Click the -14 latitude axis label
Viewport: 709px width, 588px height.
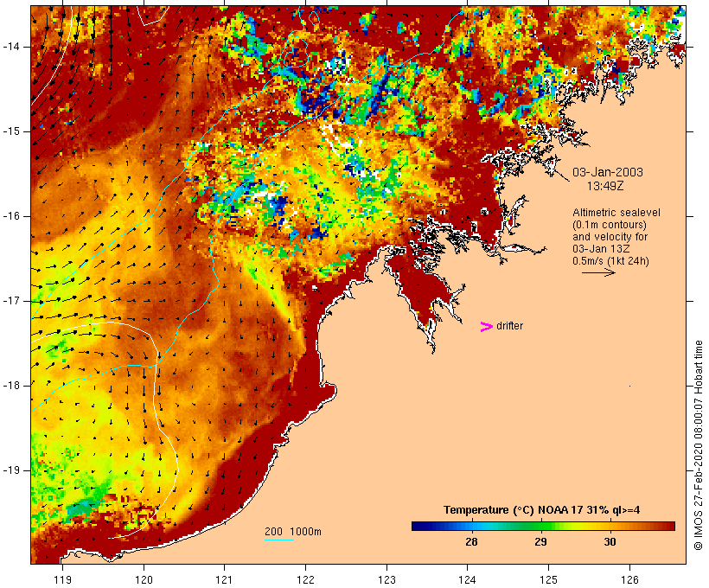[x=10, y=47]
